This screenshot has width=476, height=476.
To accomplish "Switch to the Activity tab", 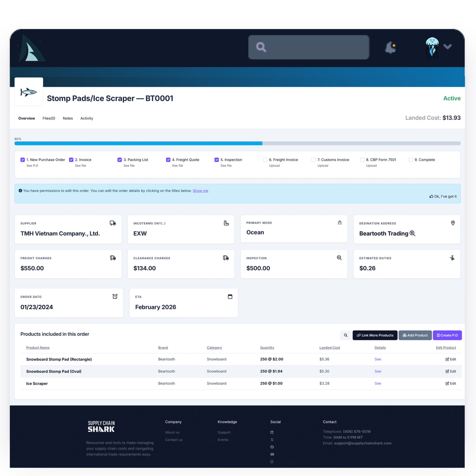I will 87,118.
